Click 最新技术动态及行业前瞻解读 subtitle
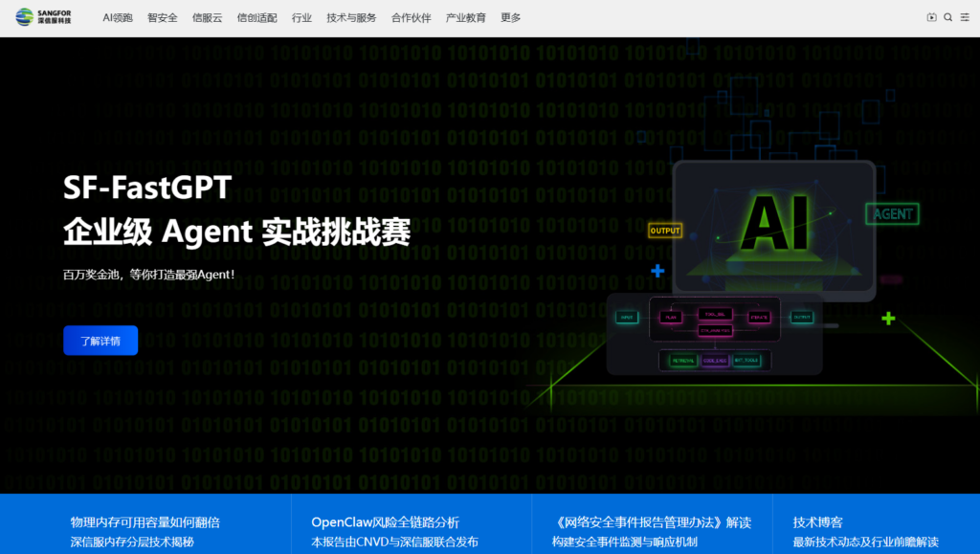 (865, 542)
